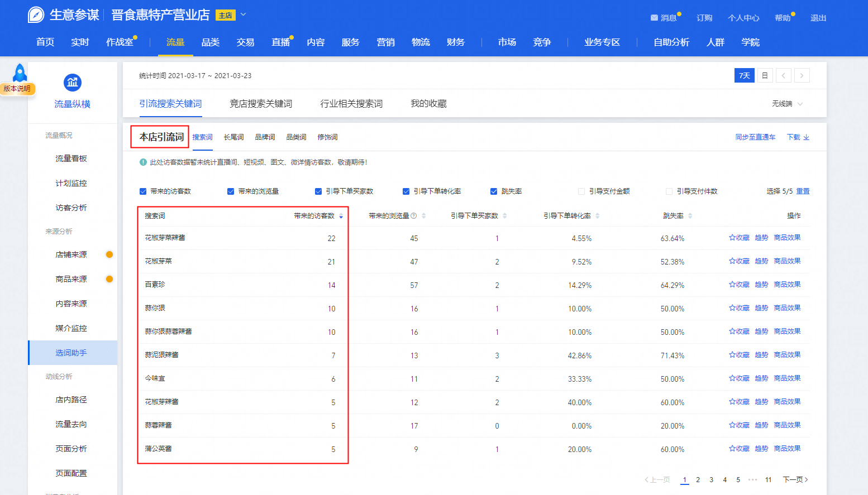Sort by 跳失率 sort arrows

(690, 216)
